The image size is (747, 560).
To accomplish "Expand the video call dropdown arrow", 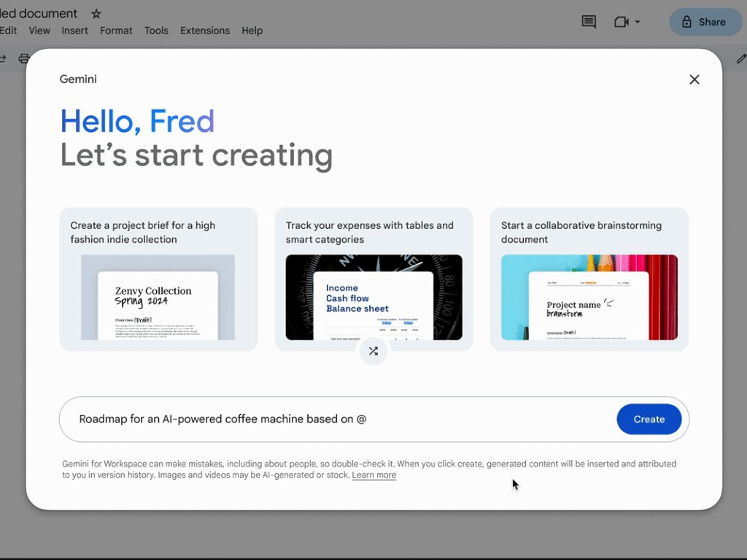I will pyautogui.click(x=638, y=22).
